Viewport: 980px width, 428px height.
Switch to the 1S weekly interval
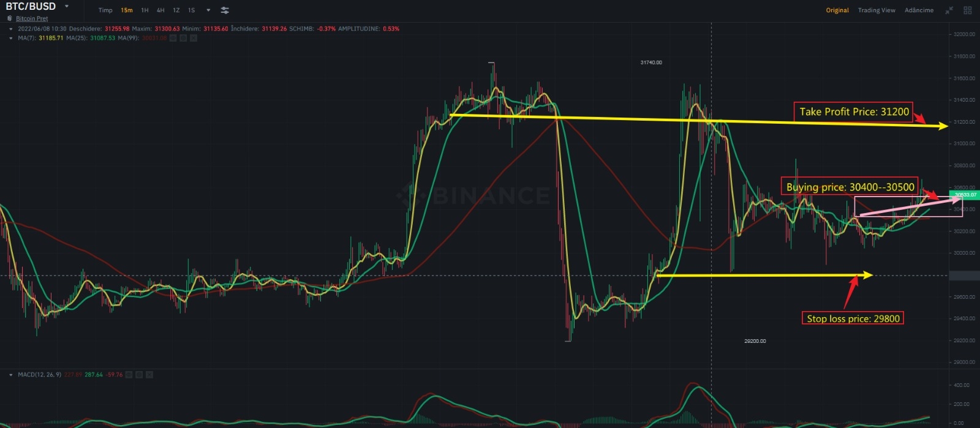tap(192, 10)
